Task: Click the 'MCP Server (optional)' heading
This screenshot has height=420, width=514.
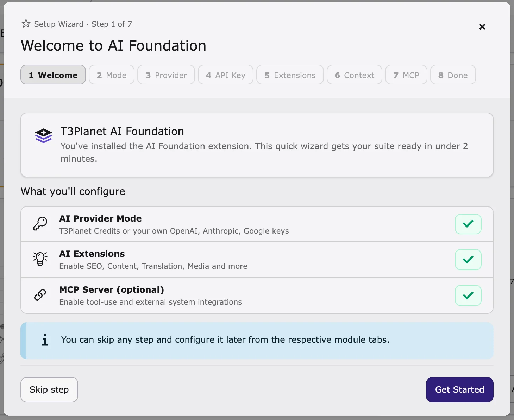Action: pos(112,289)
